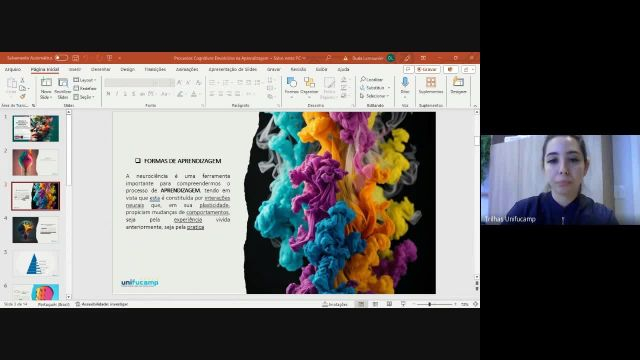Click the Organizar arrange icon
Viewport: 640px width, 360px height.
click(x=309, y=83)
